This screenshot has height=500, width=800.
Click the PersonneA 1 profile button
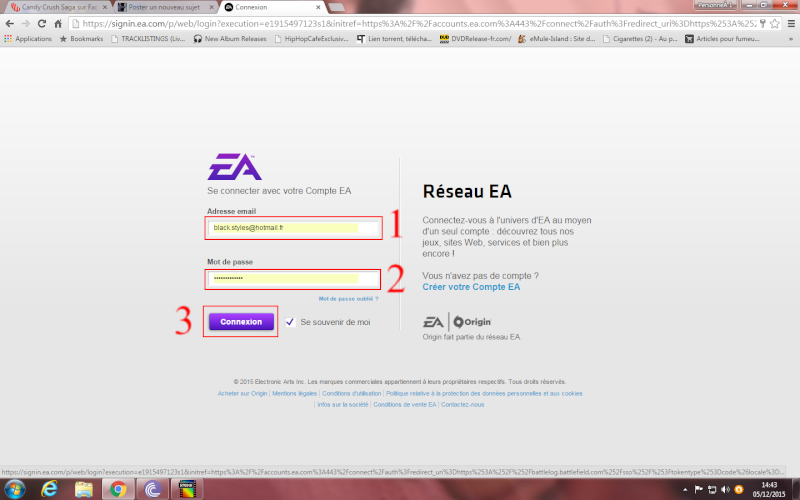click(x=715, y=5)
